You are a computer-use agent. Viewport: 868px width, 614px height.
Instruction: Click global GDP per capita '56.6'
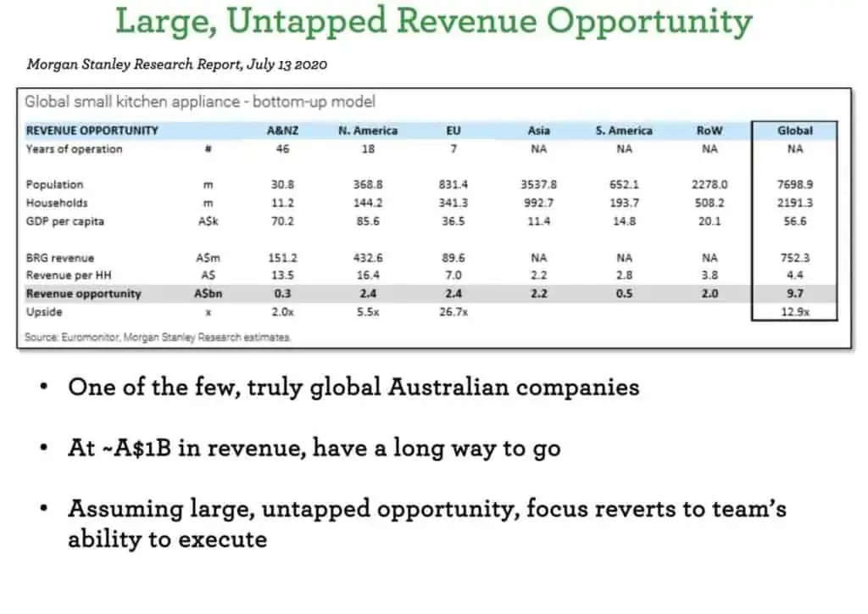point(795,221)
